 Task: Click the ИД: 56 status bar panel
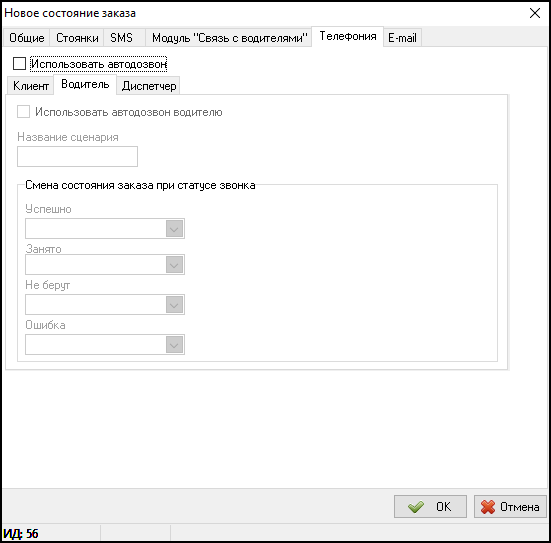point(51,534)
